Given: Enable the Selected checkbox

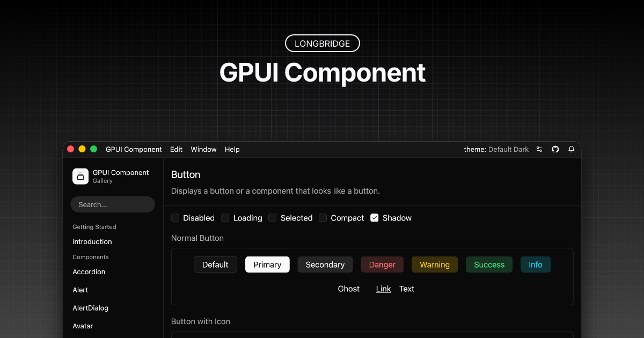Looking at the screenshot, I should [272, 218].
